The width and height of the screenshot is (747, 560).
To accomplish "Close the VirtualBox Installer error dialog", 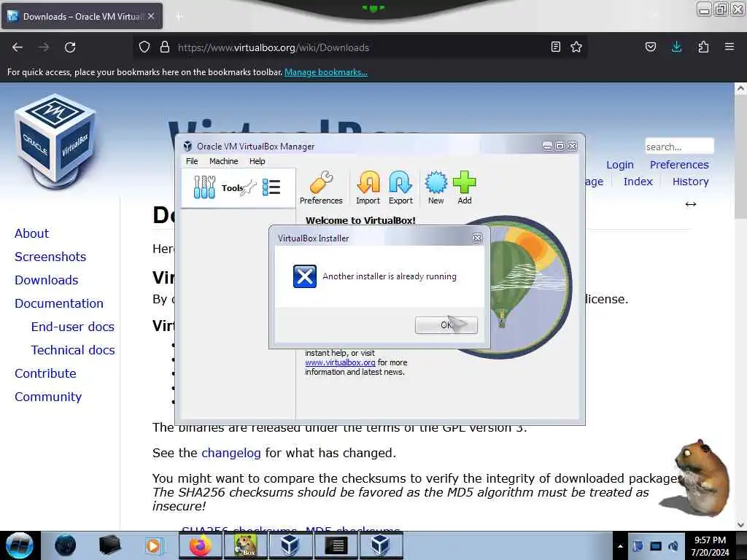I will click(x=477, y=238).
